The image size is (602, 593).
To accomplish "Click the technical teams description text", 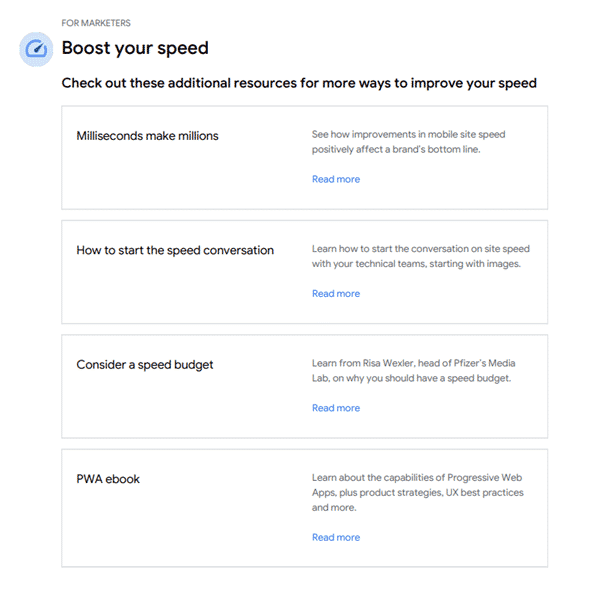I will click(421, 256).
